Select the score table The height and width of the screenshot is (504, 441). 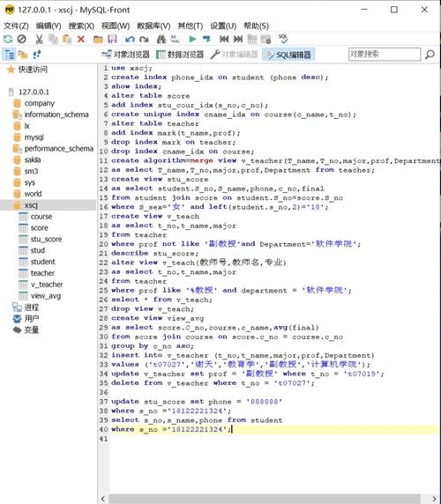[x=39, y=228]
